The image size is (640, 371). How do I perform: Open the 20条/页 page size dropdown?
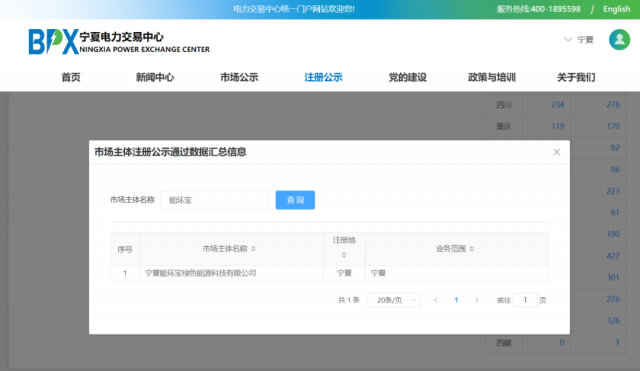point(394,300)
